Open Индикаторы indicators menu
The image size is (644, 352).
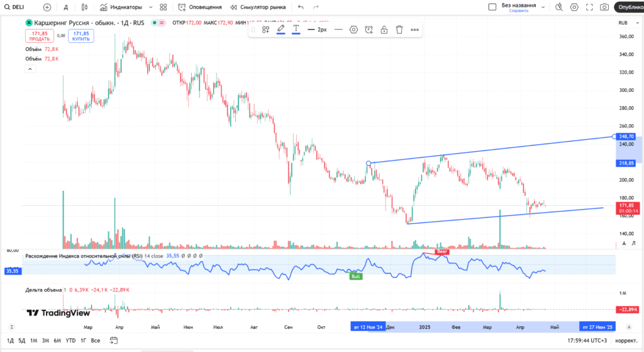(x=121, y=7)
